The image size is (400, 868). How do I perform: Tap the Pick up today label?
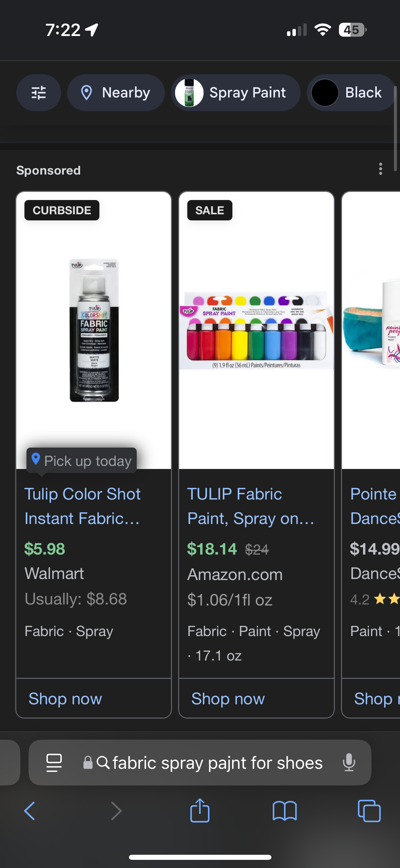[x=82, y=461]
